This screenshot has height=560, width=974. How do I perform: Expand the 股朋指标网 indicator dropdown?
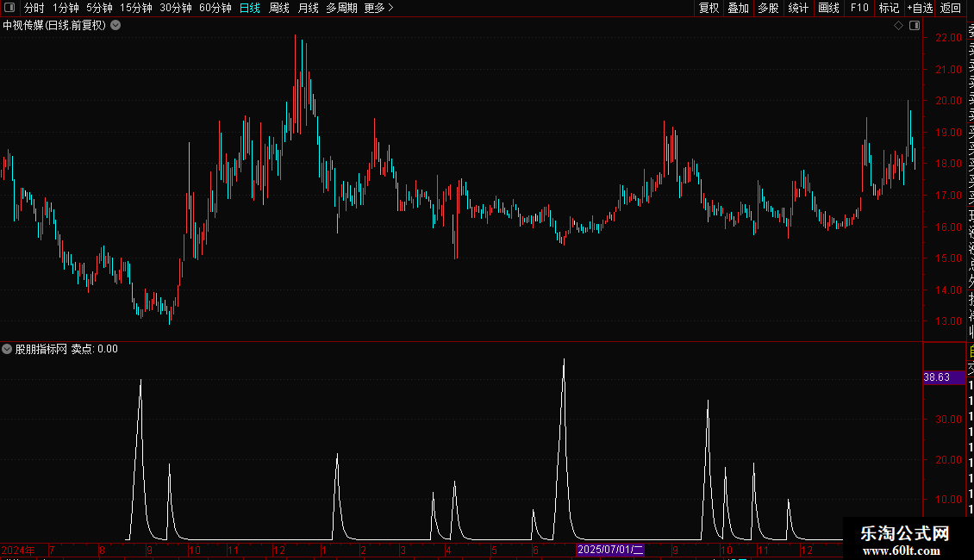click(x=7, y=349)
